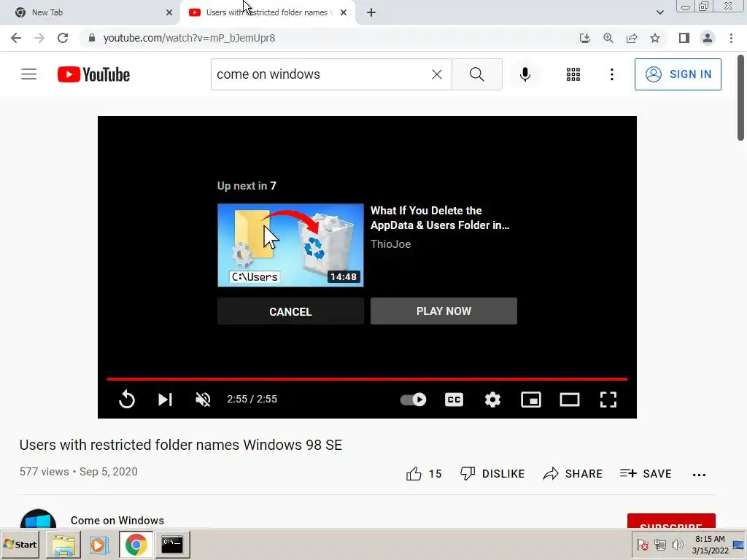The width and height of the screenshot is (747, 560).
Task: Click the SIGN IN button
Action: point(678,74)
